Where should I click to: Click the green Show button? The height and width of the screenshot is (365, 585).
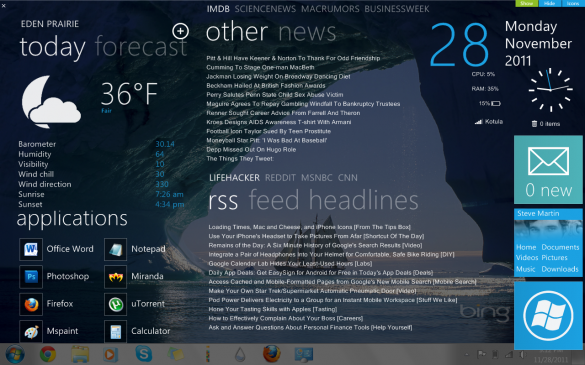526,3
